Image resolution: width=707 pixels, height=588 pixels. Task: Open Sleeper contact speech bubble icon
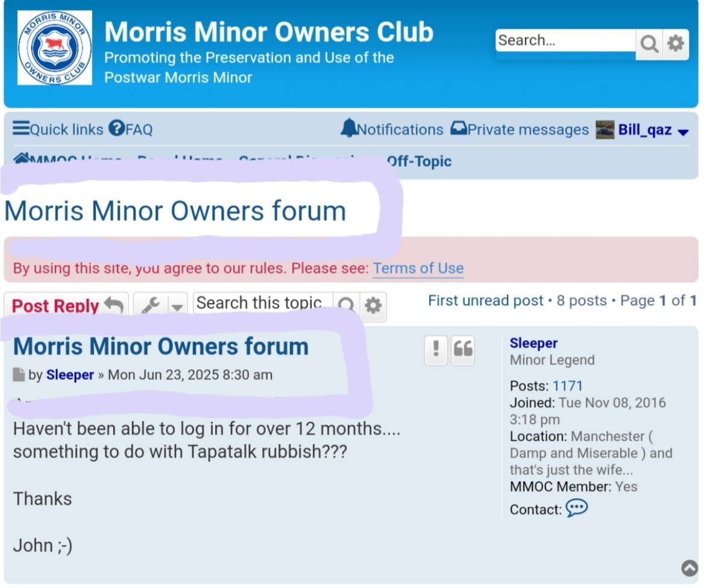pyautogui.click(x=577, y=508)
